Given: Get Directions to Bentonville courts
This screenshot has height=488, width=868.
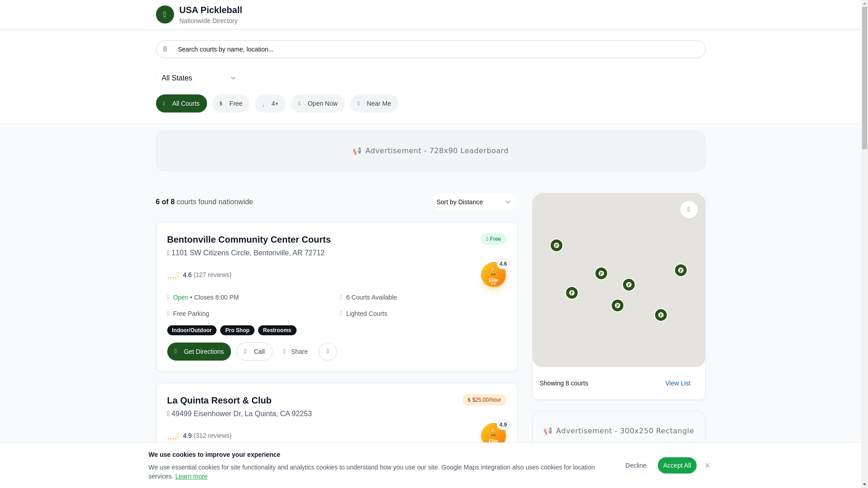Looking at the screenshot, I should click(199, 352).
